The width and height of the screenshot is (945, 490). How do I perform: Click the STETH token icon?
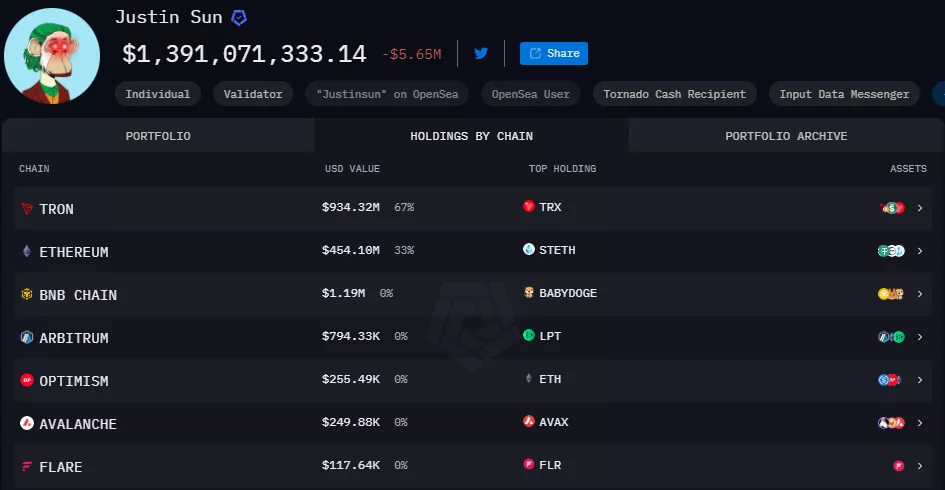pyautogui.click(x=529, y=250)
